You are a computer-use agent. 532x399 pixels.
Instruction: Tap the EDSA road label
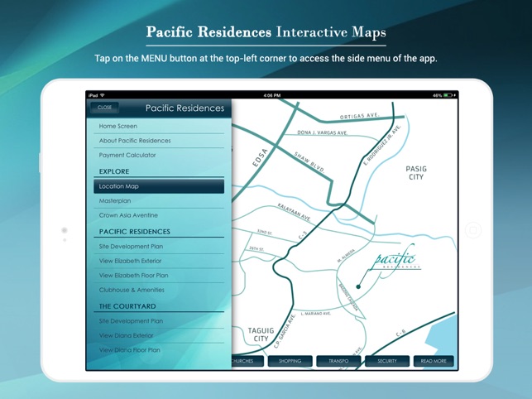pyautogui.click(x=261, y=157)
